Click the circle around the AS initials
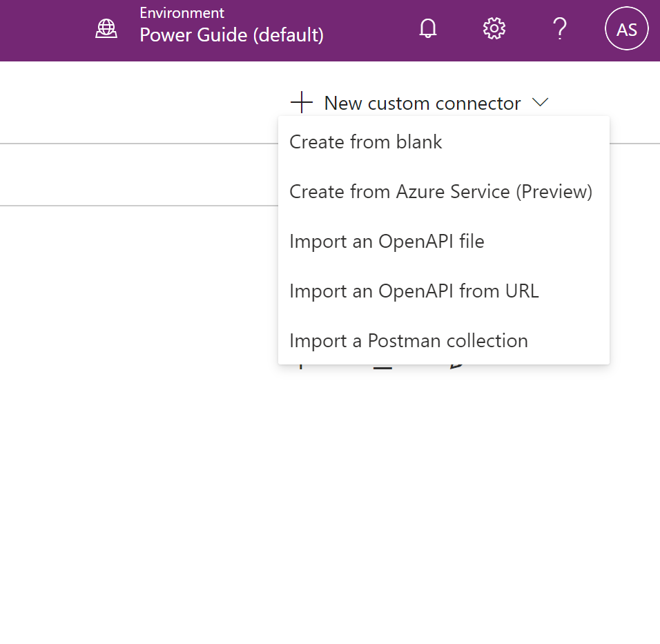660x644 pixels. [626, 28]
